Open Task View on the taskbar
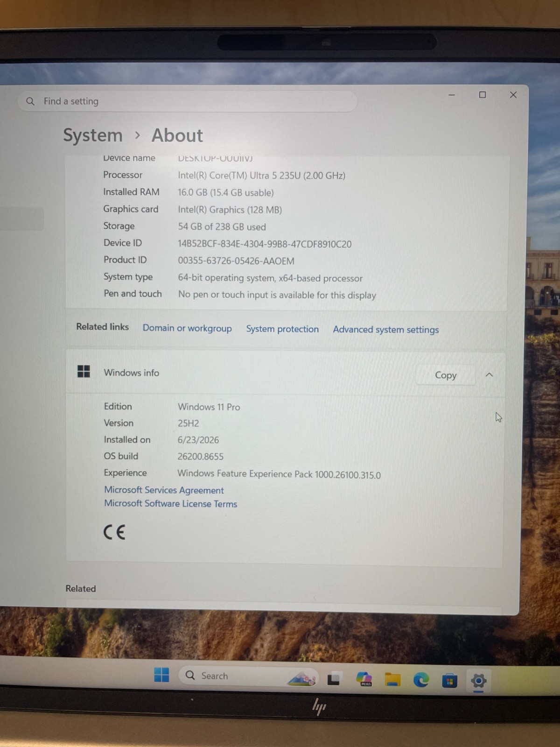The height and width of the screenshot is (747, 560). 334,679
